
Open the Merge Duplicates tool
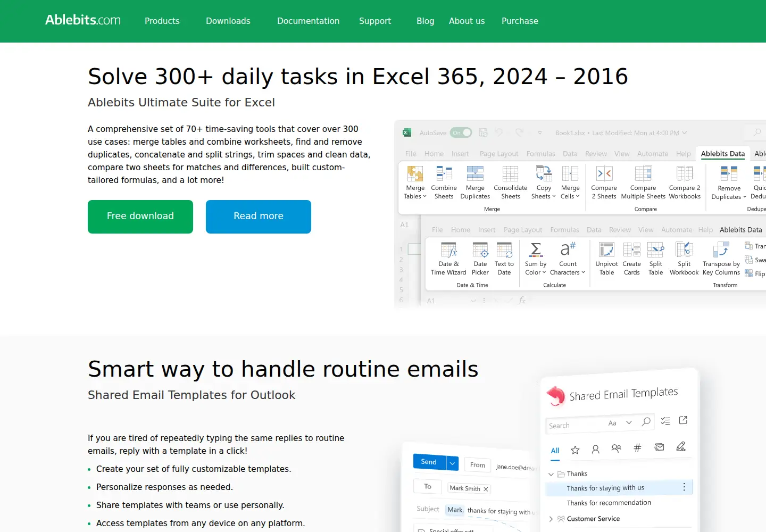click(475, 182)
